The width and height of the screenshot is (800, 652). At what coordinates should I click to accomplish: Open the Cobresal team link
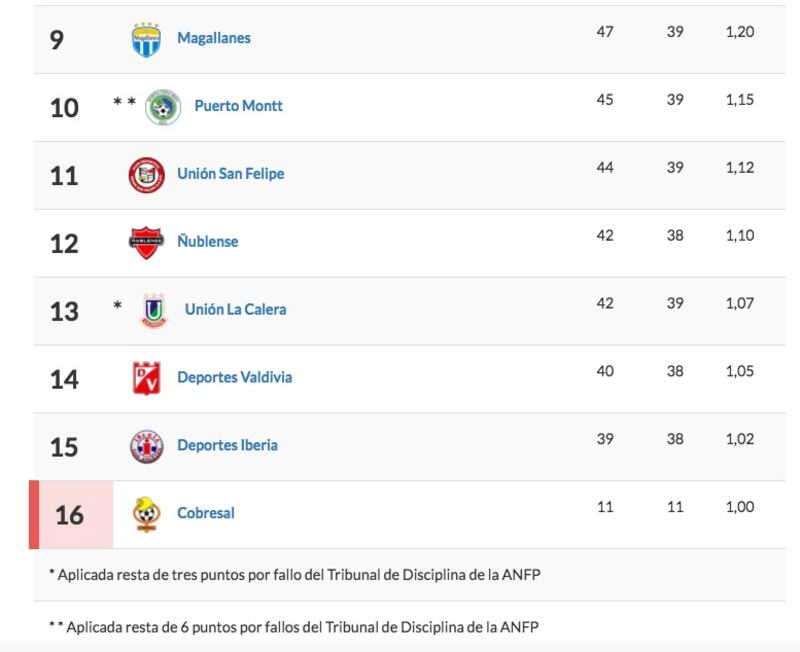pos(206,513)
